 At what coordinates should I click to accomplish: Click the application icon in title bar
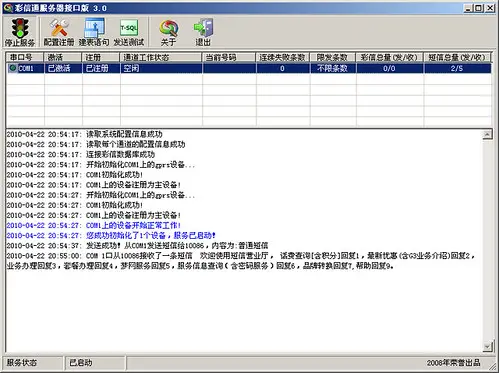(x=8, y=8)
